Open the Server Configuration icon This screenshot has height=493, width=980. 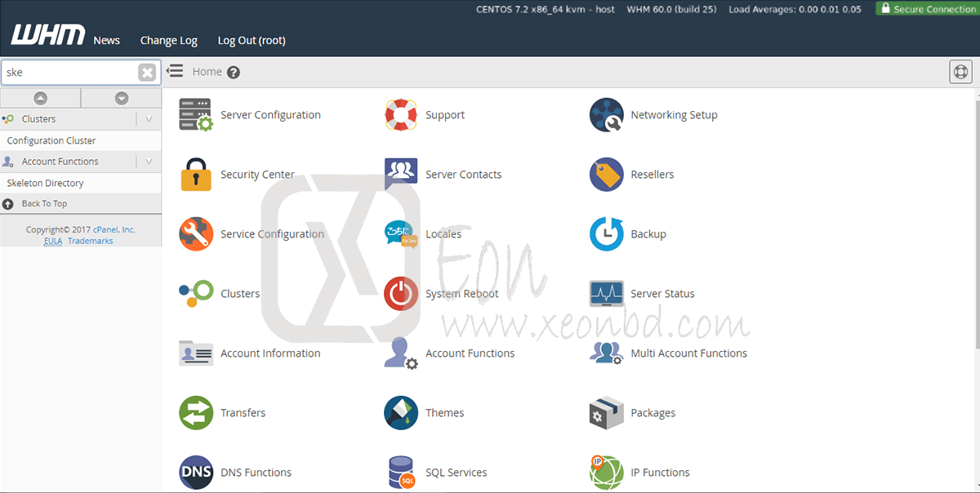click(195, 115)
